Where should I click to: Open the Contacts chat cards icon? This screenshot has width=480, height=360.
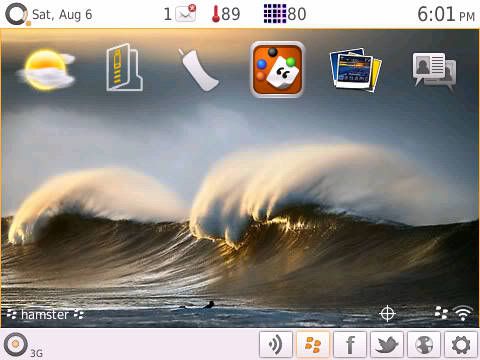click(x=434, y=71)
